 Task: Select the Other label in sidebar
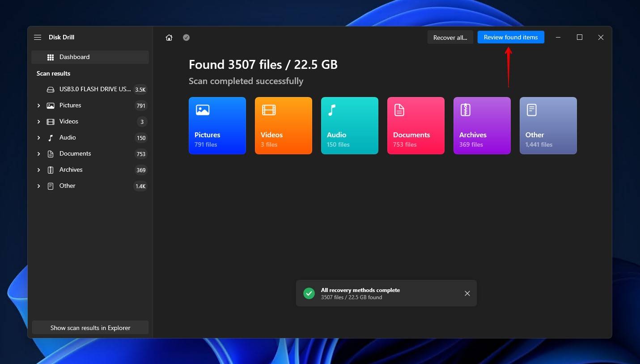[68, 186]
